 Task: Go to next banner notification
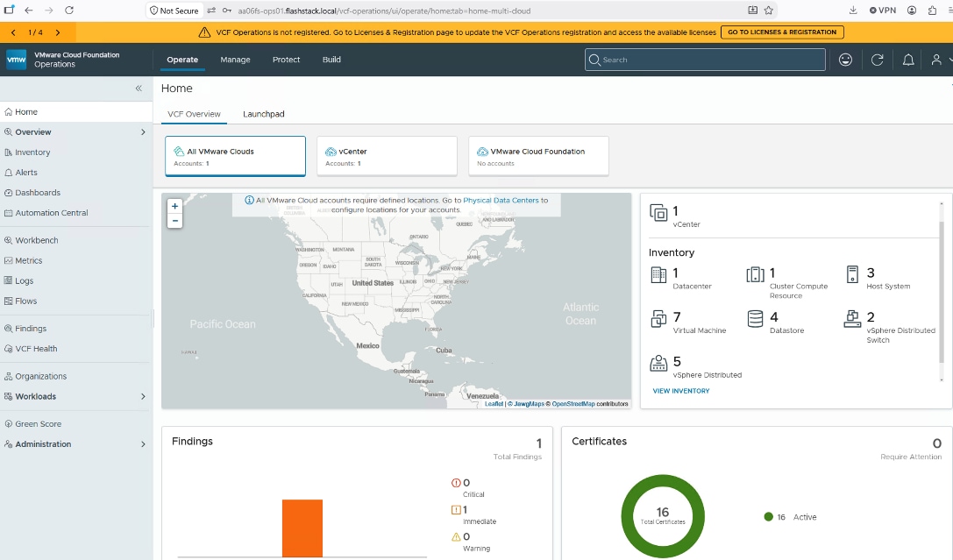tap(58, 32)
